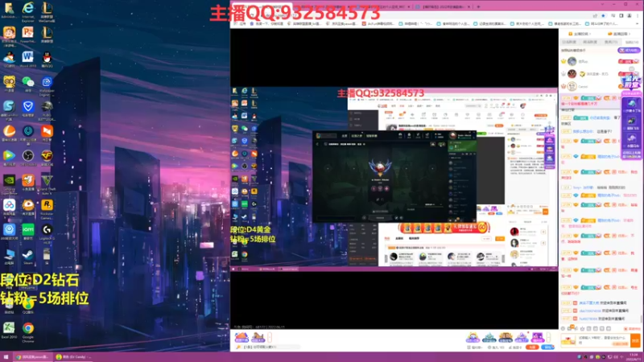Open the Wallpaper Engine desktop icon
Viewport: 644px width, 362px height.
tap(47, 85)
